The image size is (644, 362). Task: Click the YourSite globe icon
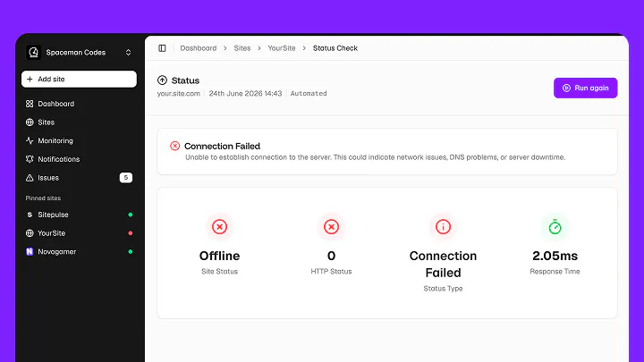pos(30,233)
